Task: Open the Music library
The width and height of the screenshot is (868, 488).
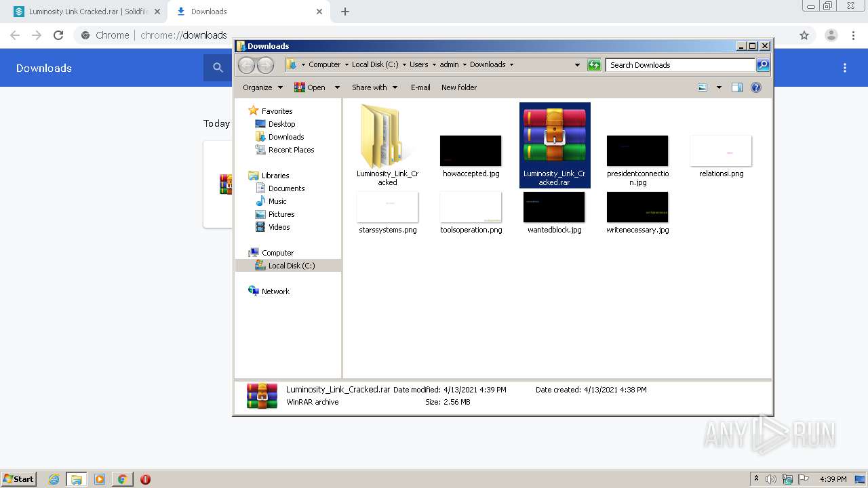Action: pyautogui.click(x=271, y=201)
